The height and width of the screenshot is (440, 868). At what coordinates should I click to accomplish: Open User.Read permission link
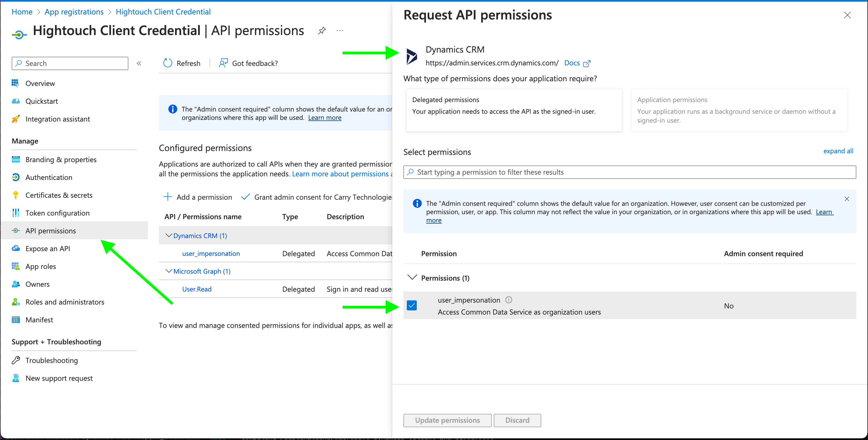point(197,289)
